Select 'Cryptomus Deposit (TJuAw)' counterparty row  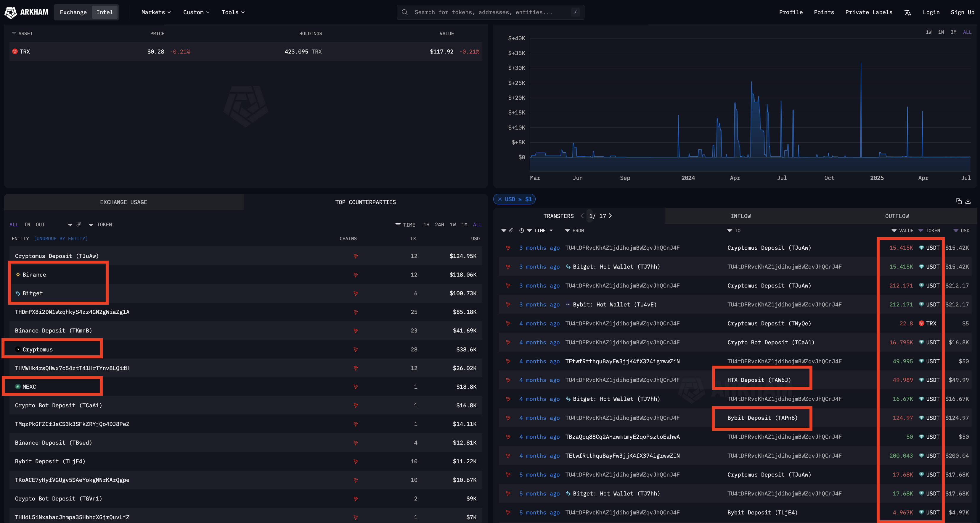point(246,256)
